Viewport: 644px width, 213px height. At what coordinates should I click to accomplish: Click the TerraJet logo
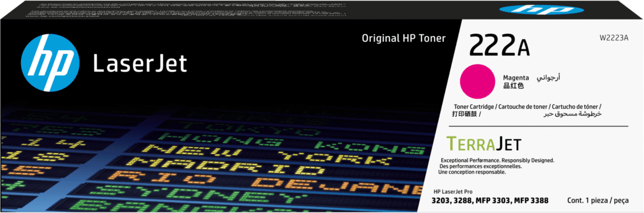pos(483,144)
